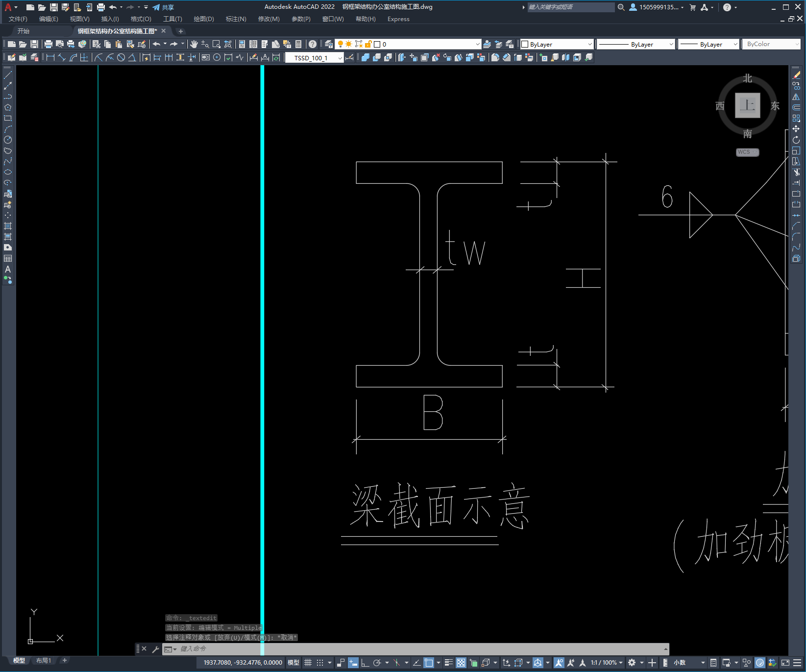The width and height of the screenshot is (806, 672).
Task: Toggle hardware acceleration in status bar
Action: click(x=760, y=663)
